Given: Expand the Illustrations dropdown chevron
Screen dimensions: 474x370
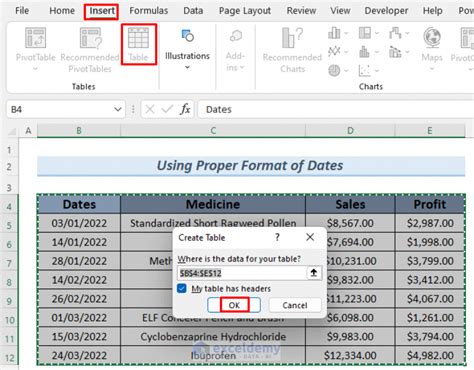Looking at the screenshot, I should tap(187, 67).
